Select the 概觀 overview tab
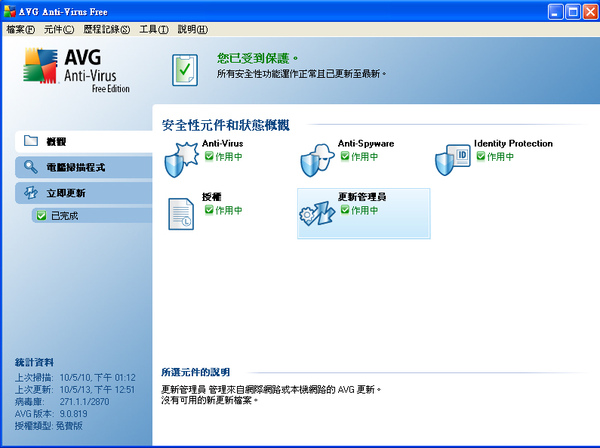 (x=84, y=142)
